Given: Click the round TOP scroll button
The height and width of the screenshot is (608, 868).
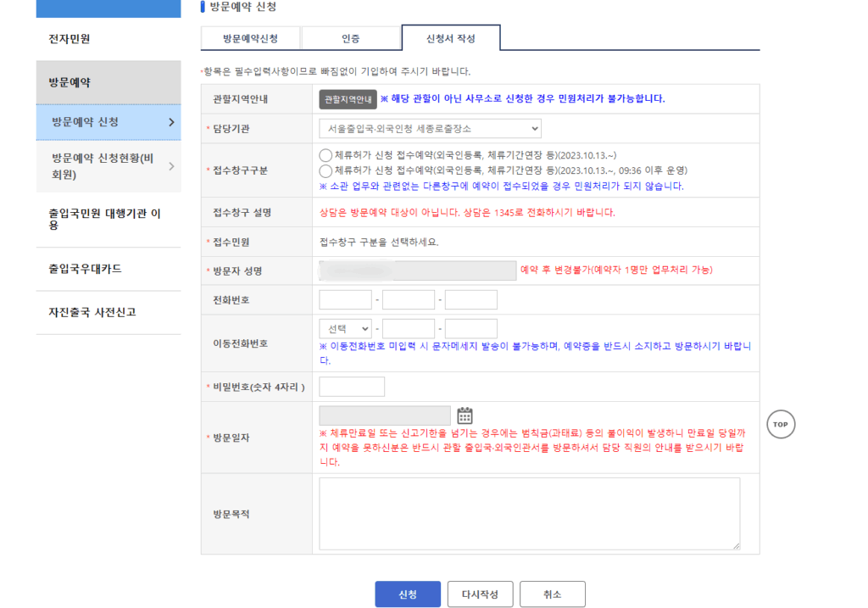Looking at the screenshot, I should [x=781, y=424].
